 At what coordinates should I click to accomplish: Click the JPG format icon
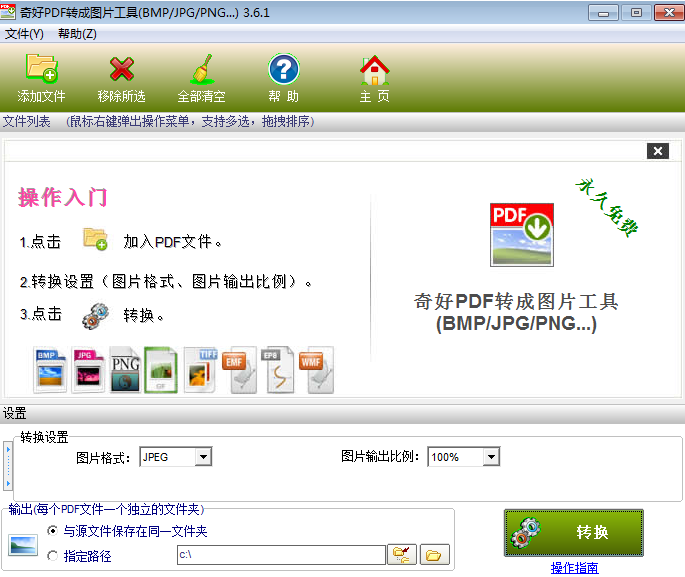coord(88,370)
